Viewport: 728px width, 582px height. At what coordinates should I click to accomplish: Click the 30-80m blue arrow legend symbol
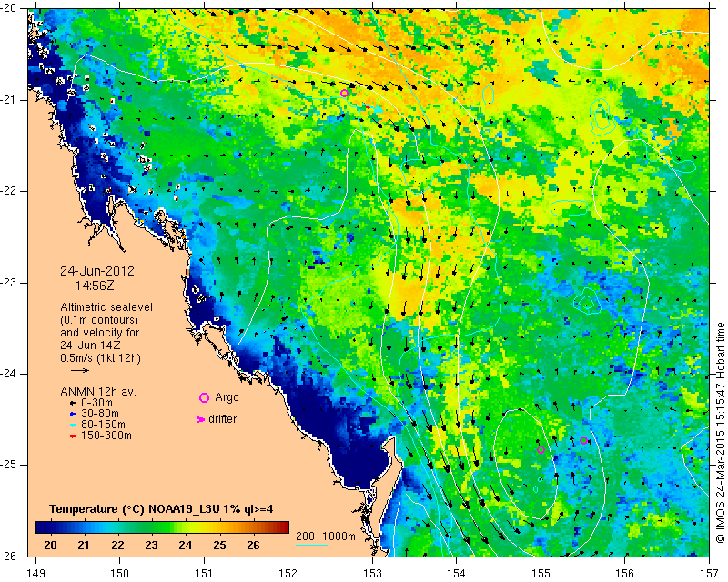coord(73,414)
